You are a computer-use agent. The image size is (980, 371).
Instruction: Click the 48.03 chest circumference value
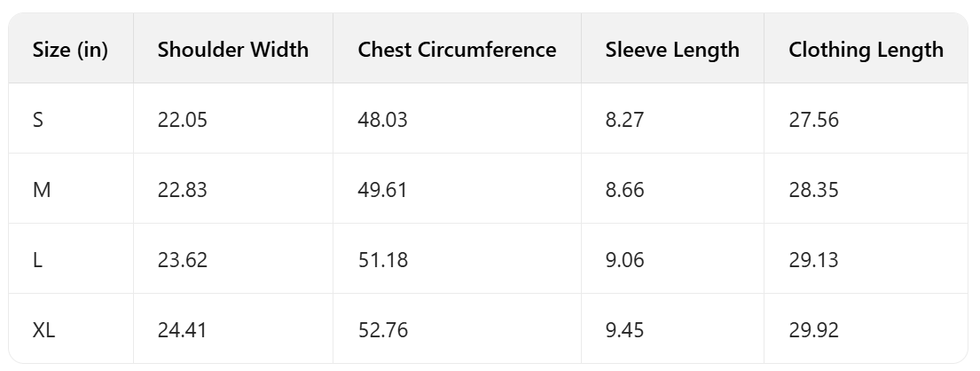coord(382,120)
